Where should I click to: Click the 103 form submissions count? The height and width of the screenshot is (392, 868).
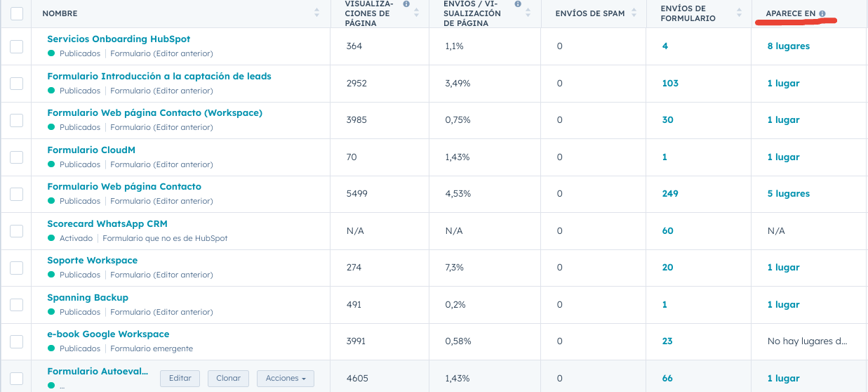[669, 84]
